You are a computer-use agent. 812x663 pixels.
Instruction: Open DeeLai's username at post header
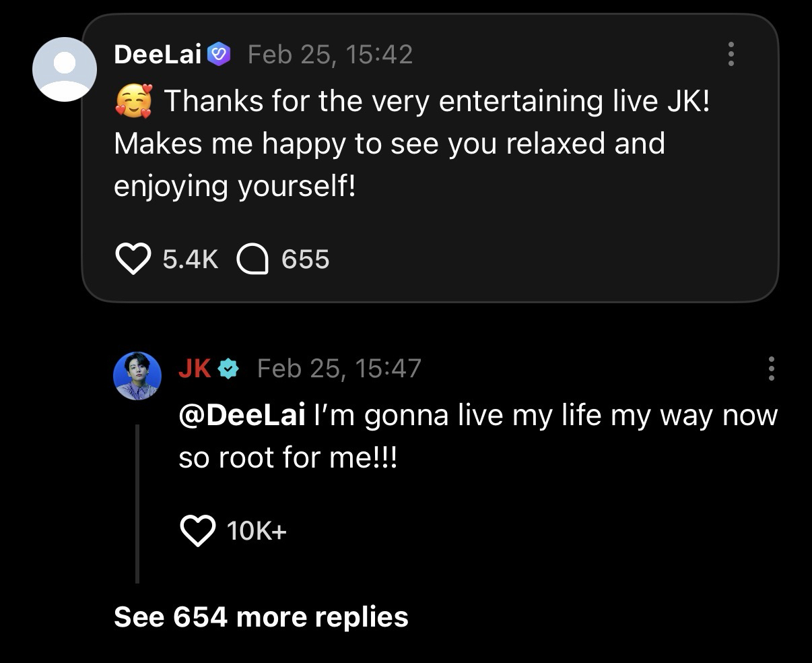(x=158, y=54)
